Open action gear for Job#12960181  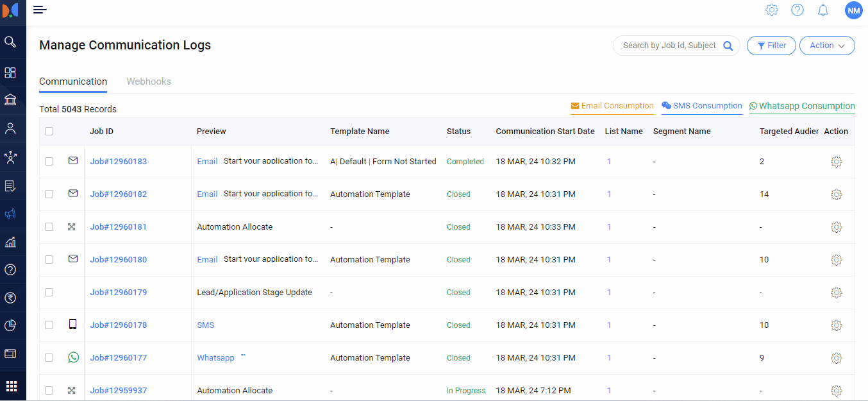(836, 227)
